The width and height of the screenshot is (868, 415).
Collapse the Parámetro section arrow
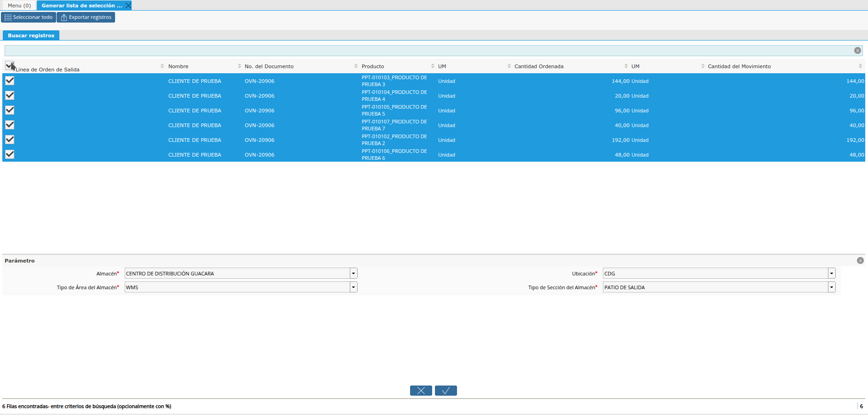(860, 261)
